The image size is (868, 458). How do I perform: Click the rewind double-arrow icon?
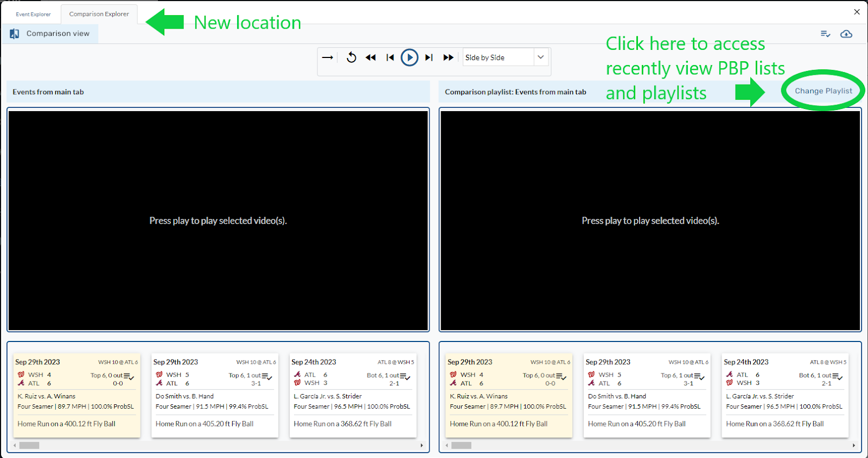click(371, 57)
